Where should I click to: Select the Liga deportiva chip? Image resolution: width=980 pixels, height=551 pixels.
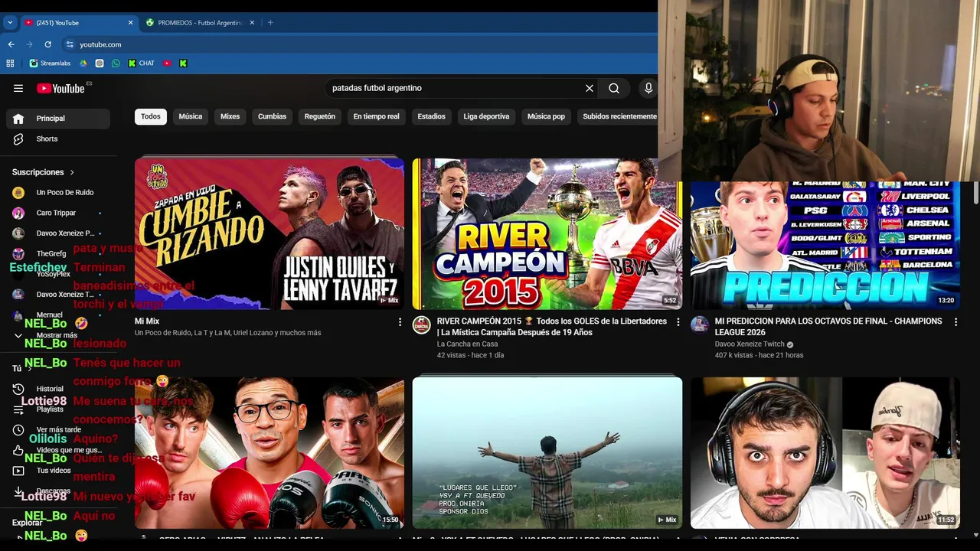pyautogui.click(x=486, y=116)
